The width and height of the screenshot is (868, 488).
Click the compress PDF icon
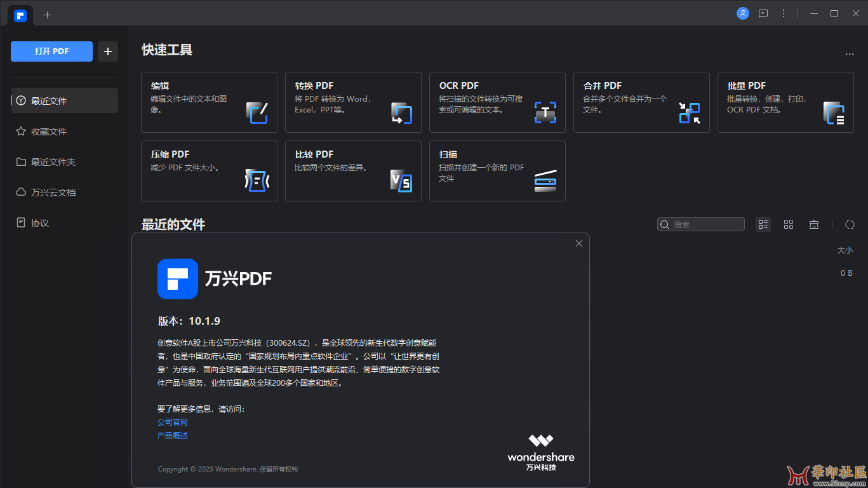pyautogui.click(x=257, y=182)
